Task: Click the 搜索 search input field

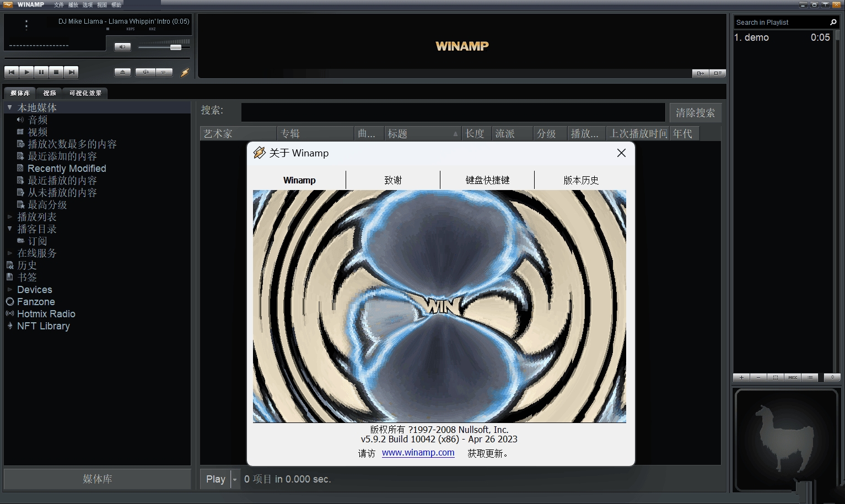Action: pos(453,112)
